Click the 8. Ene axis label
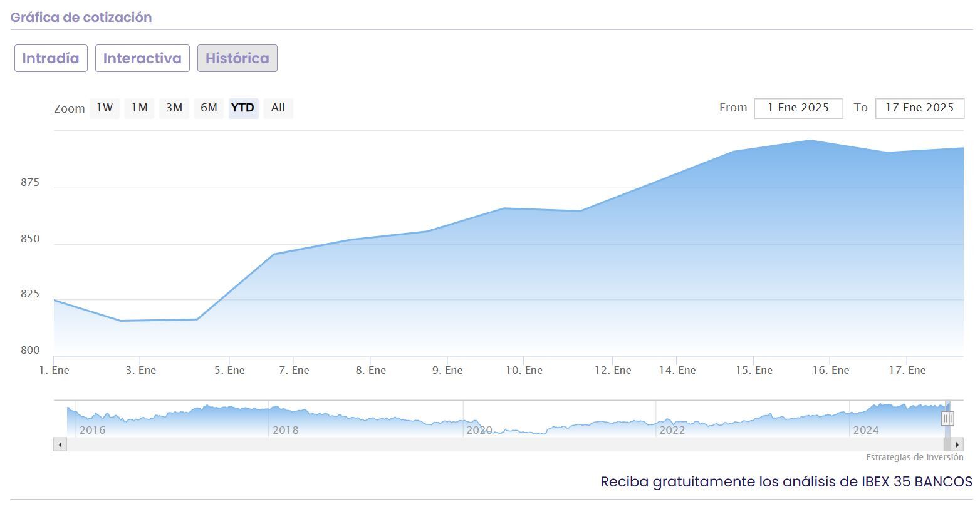 click(371, 370)
